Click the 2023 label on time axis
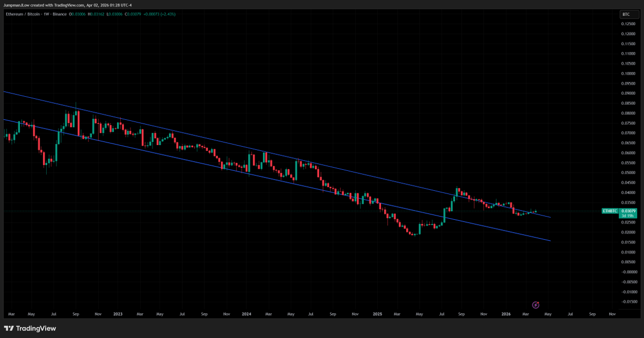Screen dimensions: 644x338 click(119, 313)
